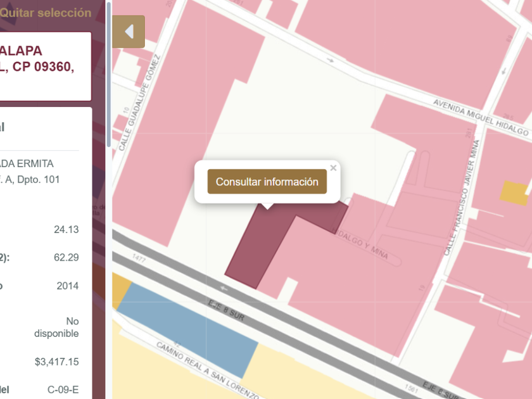Click the Consultar información button
The width and height of the screenshot is (532, 399).
[267, 182]
